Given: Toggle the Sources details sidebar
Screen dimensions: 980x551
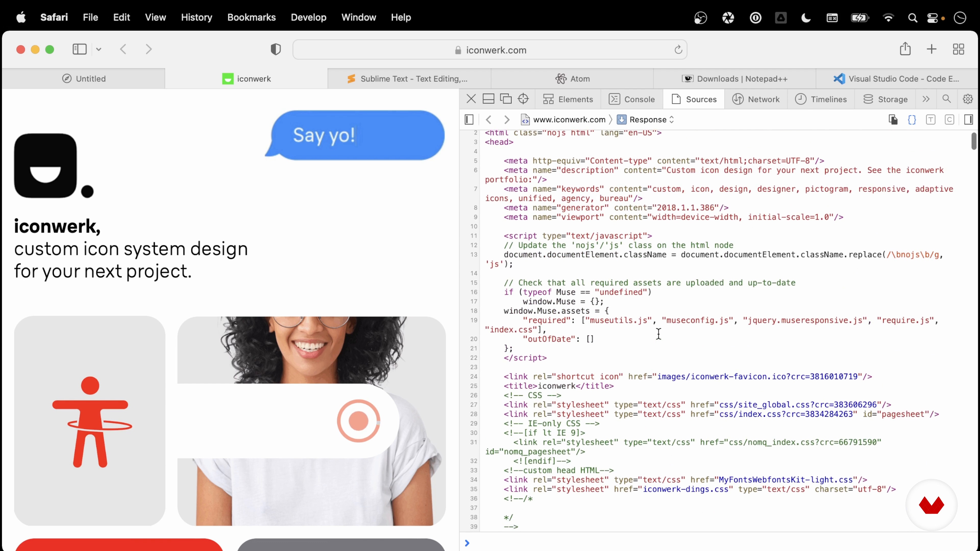Looking at the screenshot, I should (x=969, y=119).
